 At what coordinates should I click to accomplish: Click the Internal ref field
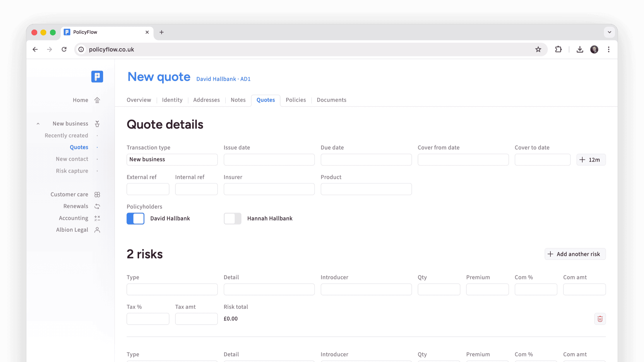click(x=196, y=189)
